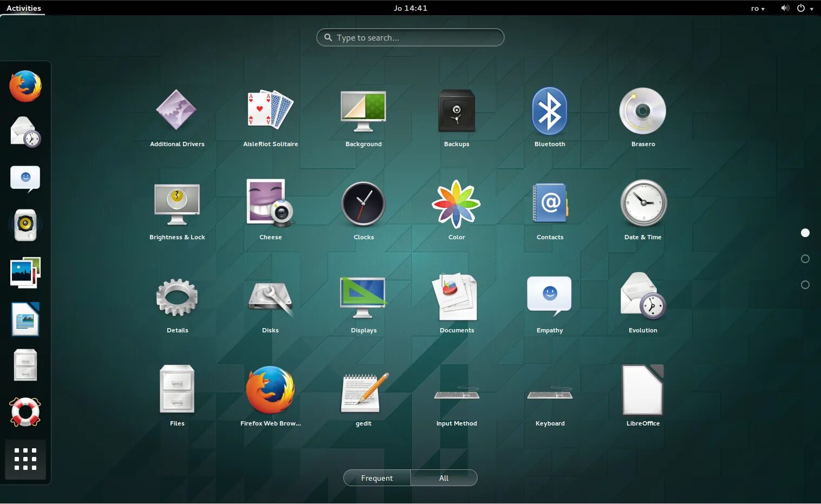This screenshot has height=504, width=821.
Task: Launch AisleRiot Solitaire
Action: point(270,110)
